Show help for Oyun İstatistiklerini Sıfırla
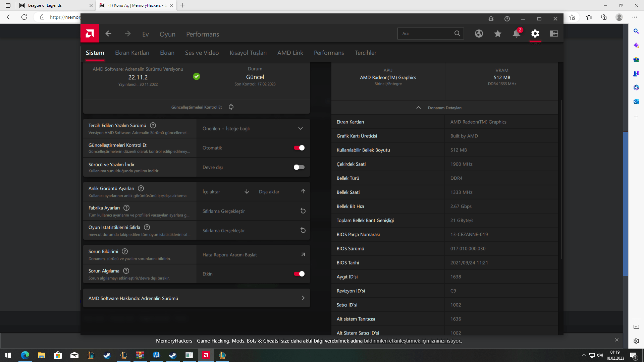Viewport: 644px width, 362px height. [x=147, y=227]
